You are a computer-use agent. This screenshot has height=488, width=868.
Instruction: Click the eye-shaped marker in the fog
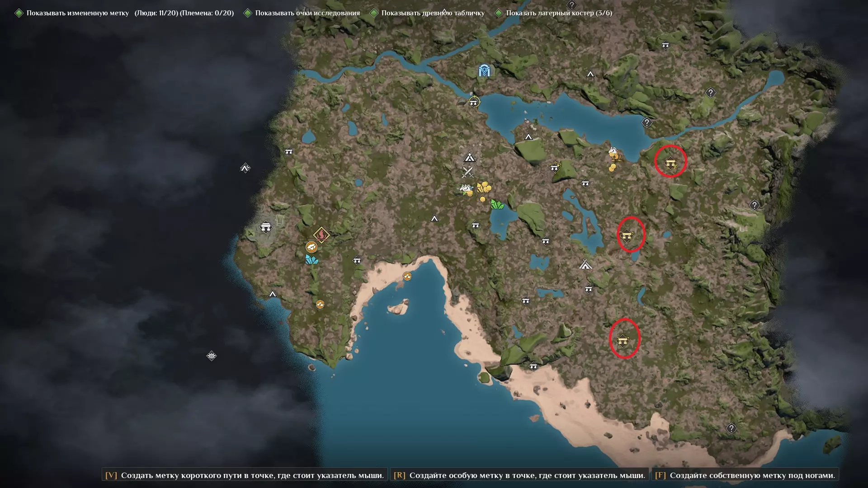point(211,356)
